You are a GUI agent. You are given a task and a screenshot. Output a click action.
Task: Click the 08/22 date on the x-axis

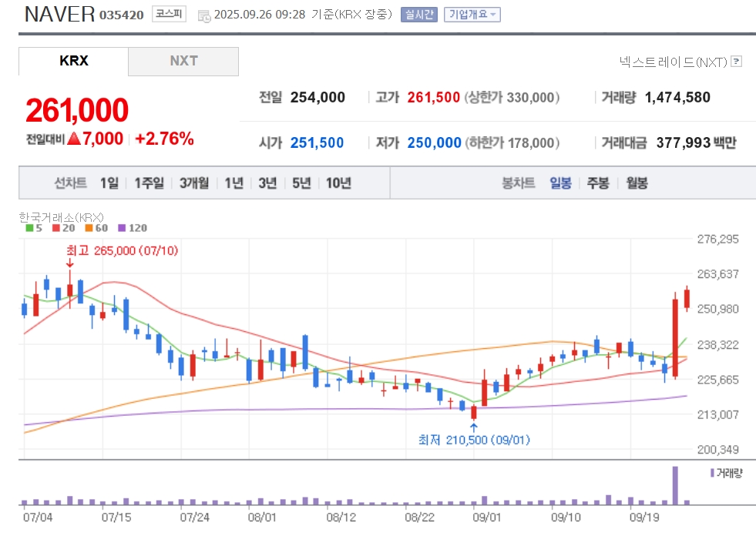(419, 518)
